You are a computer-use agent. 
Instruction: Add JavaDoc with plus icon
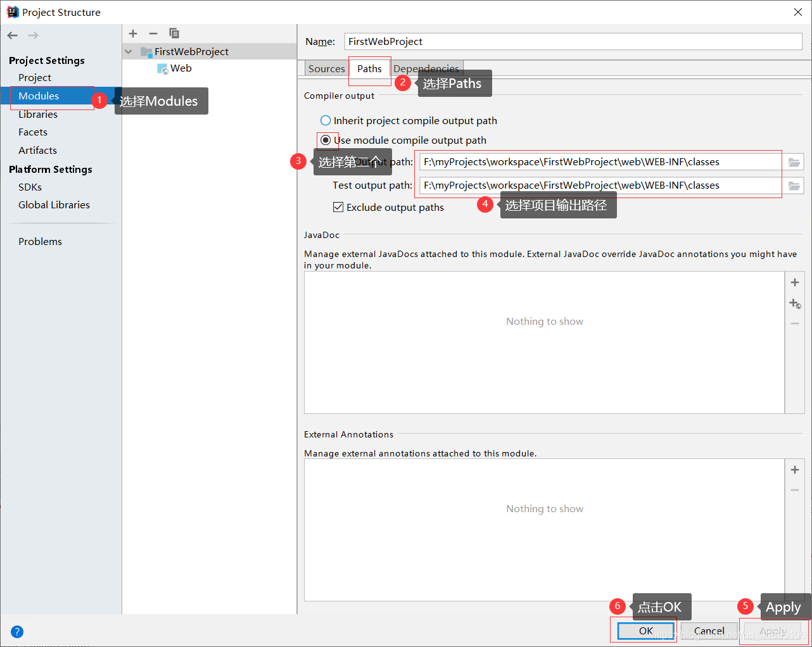(795, 282)
